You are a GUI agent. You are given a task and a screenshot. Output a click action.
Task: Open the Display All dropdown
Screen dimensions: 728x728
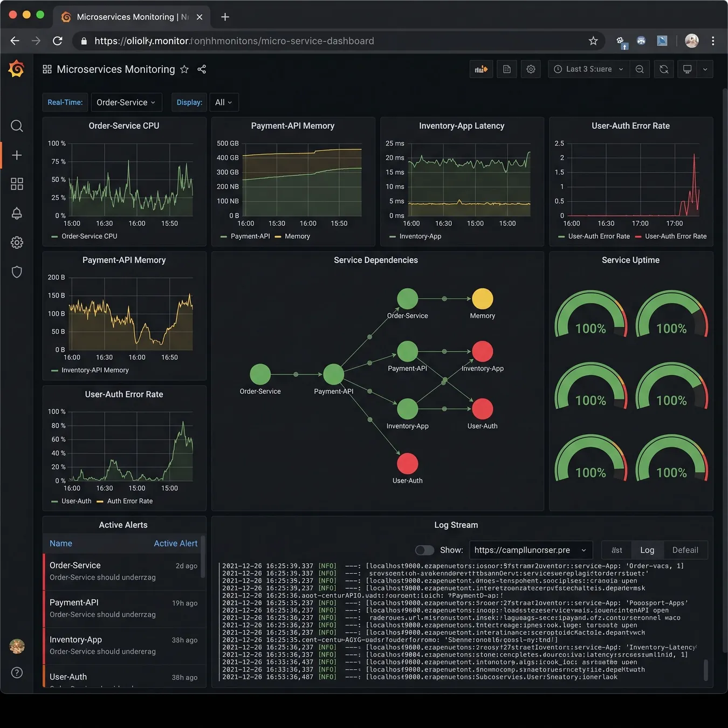[x=224, y=102]
